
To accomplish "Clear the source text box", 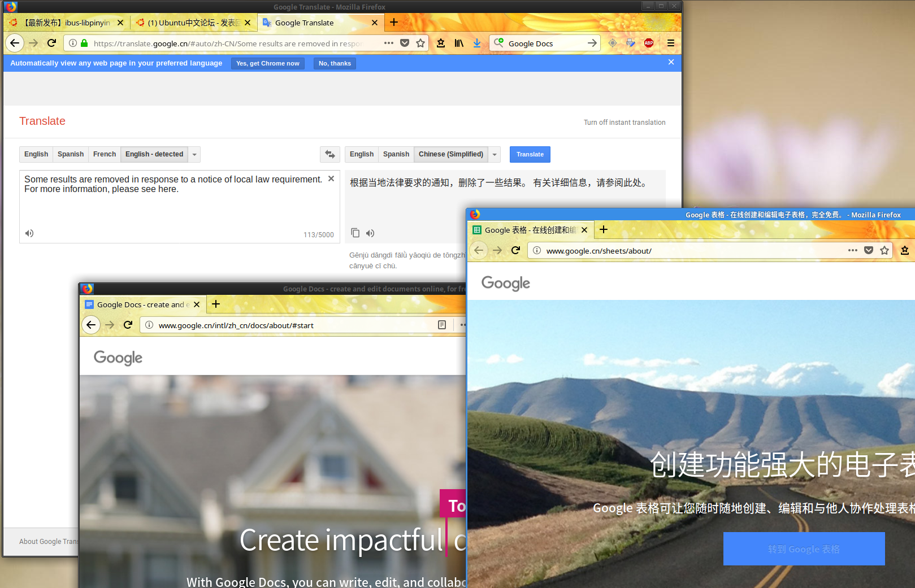I will 331,178.
